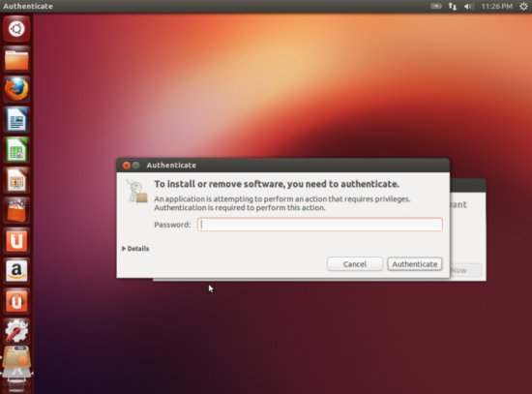Screen dimensions: 532x394
Task: Open the network connection indicator menu
Action: (x=453, y=6)
